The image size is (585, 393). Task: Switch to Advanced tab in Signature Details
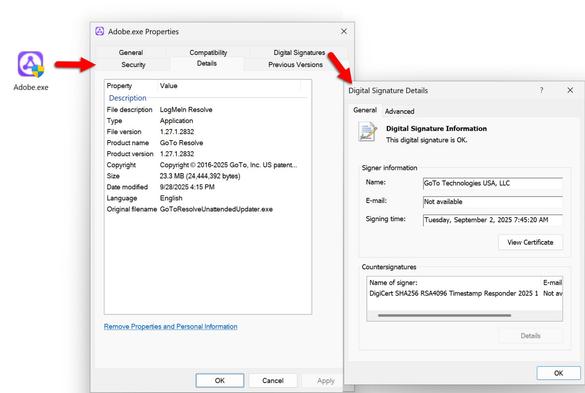[399, 111]
